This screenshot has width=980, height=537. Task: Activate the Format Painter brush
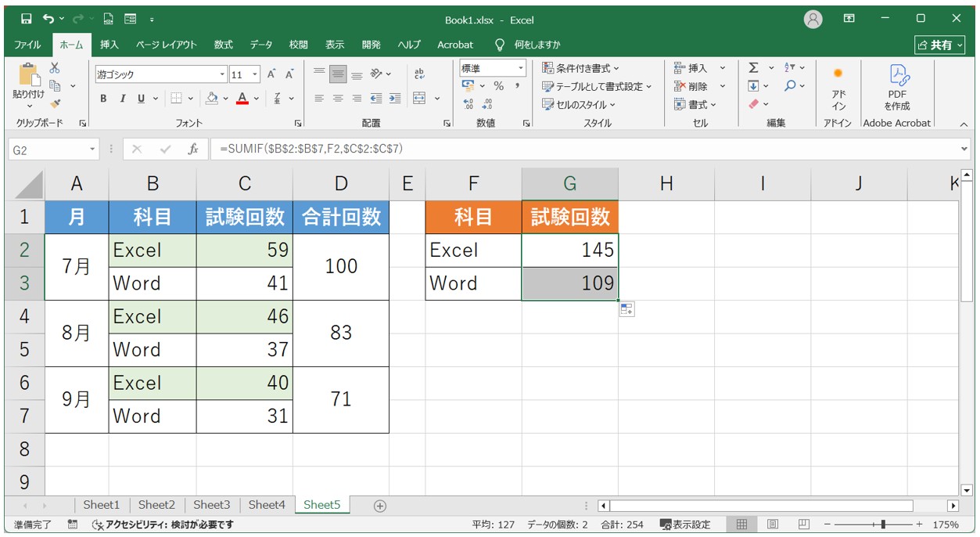[55, 103]
